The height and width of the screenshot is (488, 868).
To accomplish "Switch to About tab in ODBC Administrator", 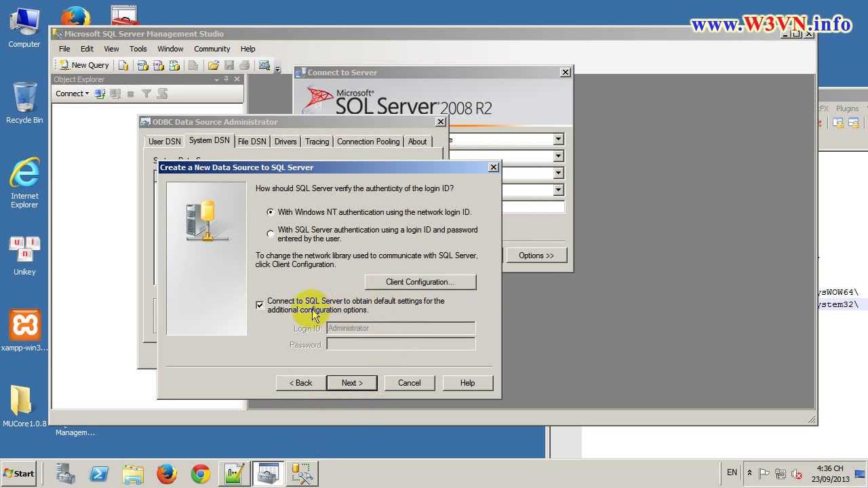I will (417, 142).
